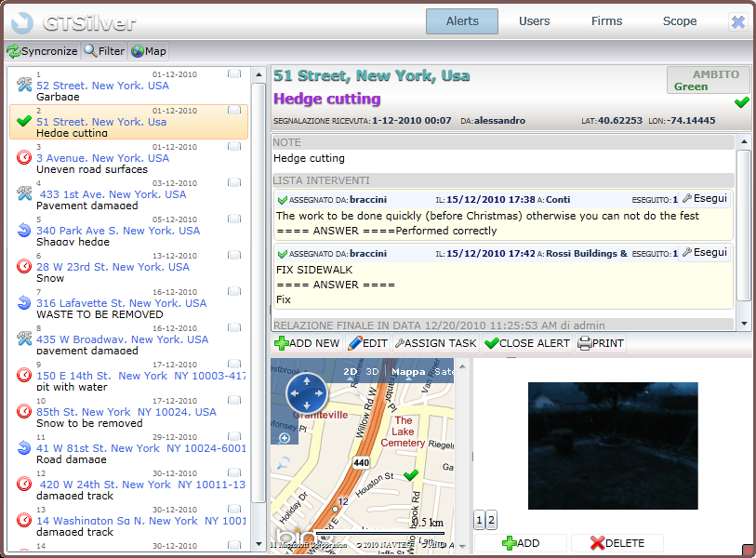Click the ADD NEW alert button
Screen dimensions: 756x558
pyautogui.click(x=307, y=343)
